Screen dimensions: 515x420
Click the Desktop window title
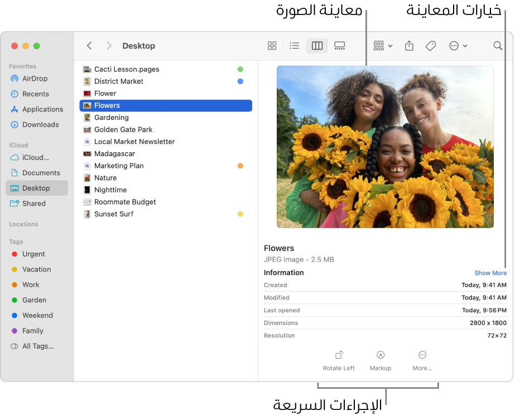[138, 46]
